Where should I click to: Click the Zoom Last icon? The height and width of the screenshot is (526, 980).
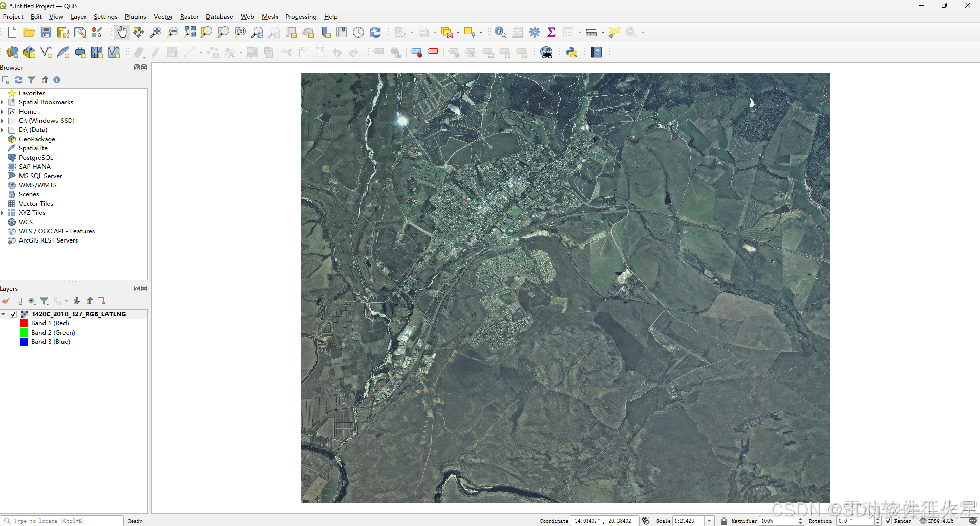pyautogui.click(x=257, y=33)
